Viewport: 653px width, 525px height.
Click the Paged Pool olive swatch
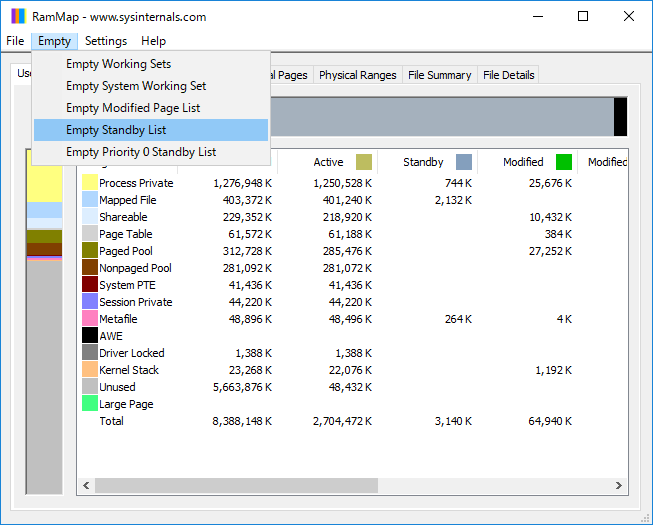point(90,251)
